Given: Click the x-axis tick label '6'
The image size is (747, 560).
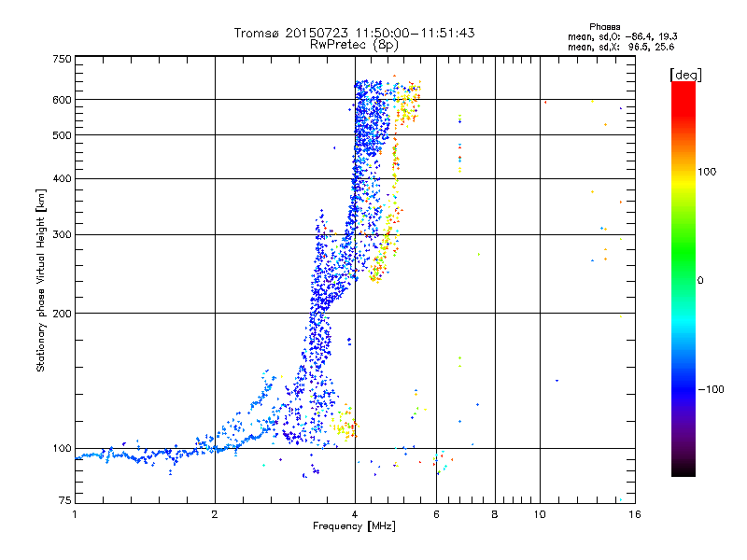Looking at the screenshot, I should (436, 514).
